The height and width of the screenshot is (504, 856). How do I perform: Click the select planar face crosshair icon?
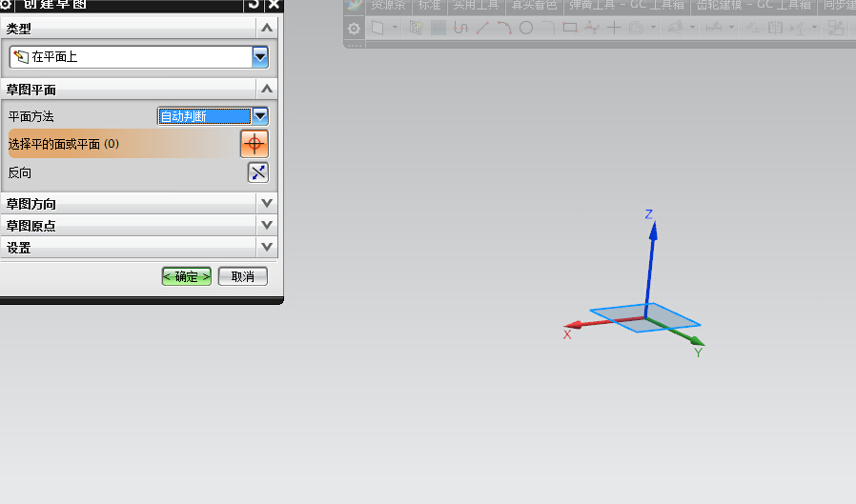[255, 144]
